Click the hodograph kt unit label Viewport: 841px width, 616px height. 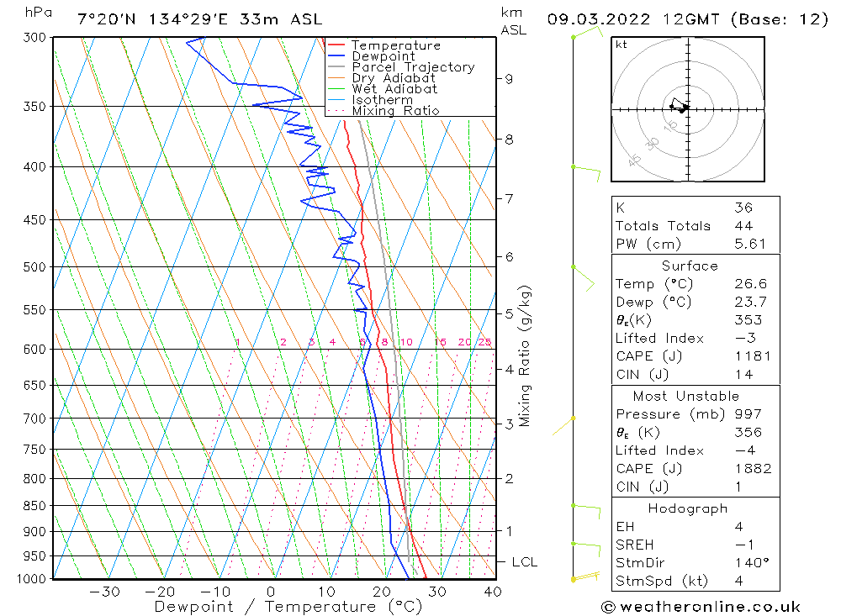pyautogui.click(x=621, y=45)
